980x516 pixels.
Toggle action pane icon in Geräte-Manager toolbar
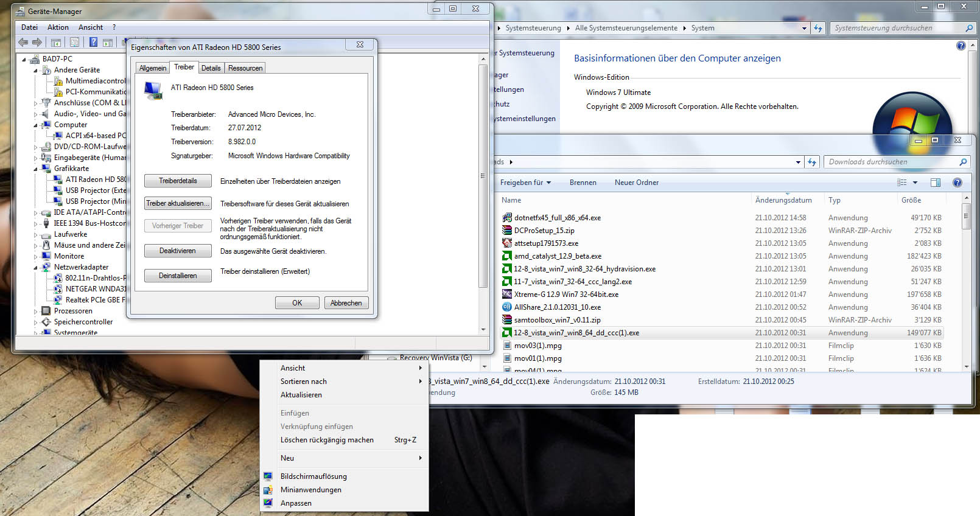(108, 43)
